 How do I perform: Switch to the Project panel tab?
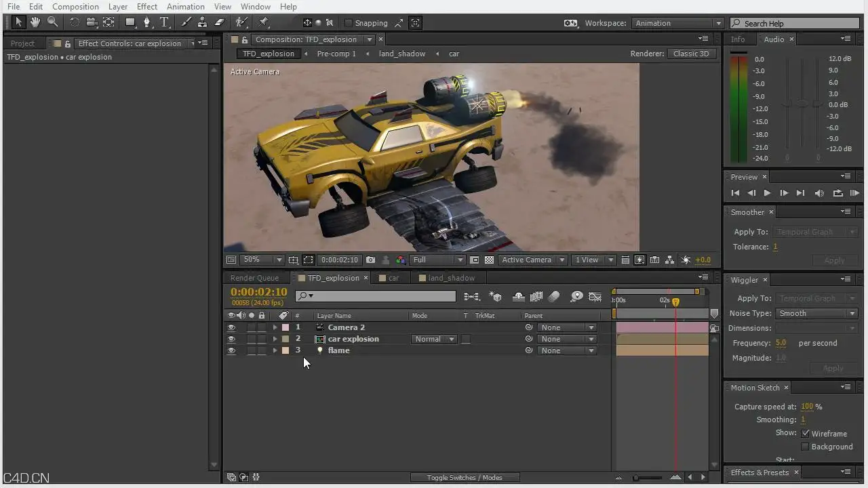pos(22,43)
